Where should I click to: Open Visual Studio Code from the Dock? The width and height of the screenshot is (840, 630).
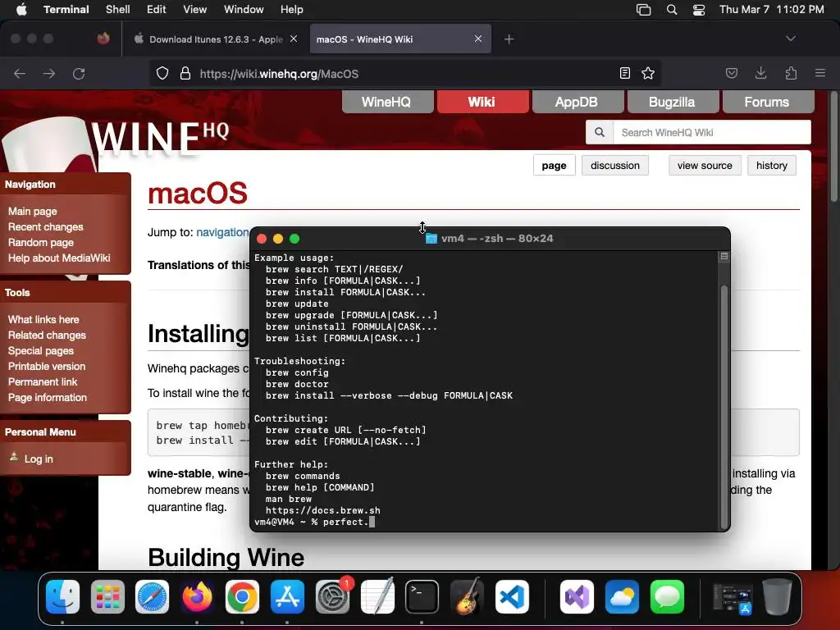pos(512,596)
